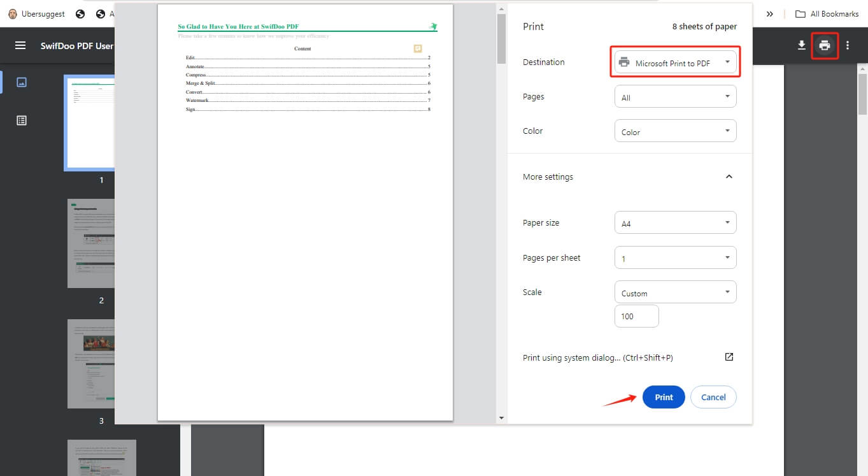Open the Destination dropdown Microsoft Print to PDF
Screen dimensions: 868x476
point(676,62)
